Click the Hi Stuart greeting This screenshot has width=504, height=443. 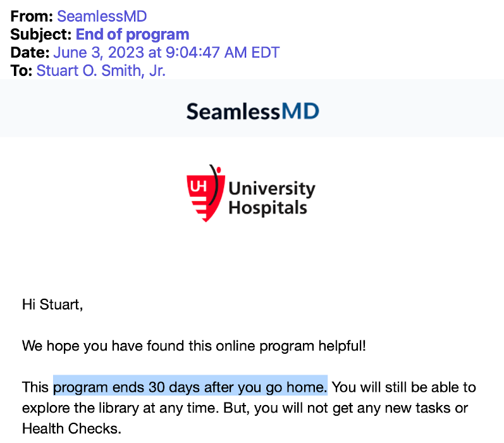pyautogui.click(x=52, y=304)
